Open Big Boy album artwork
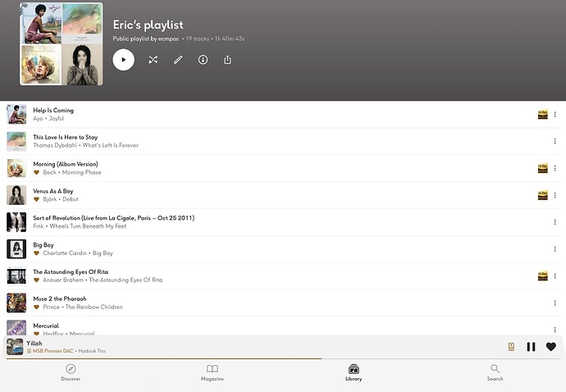 pos(16,249)
